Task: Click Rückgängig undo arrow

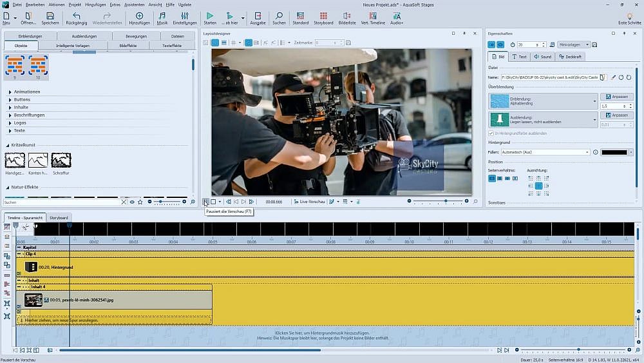Action: [77, 16]
